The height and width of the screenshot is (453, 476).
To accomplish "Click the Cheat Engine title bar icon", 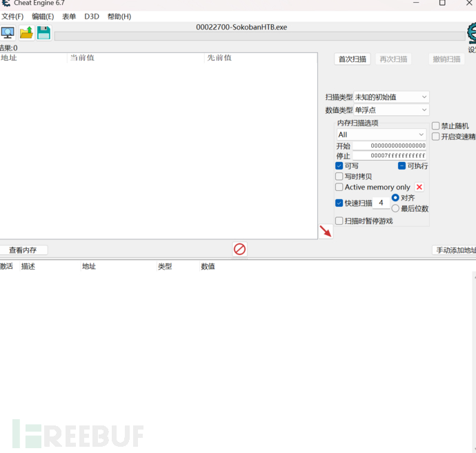I will [x=6, y=3].
